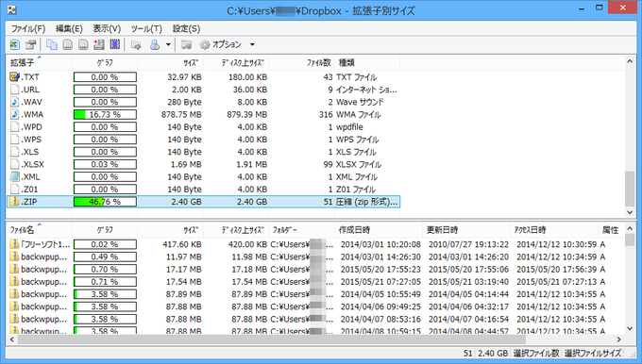The height and width of the screenshot is (364, 642).
Task: Sort lower list by 作成日時 column header
Action: tap(379, 230)
